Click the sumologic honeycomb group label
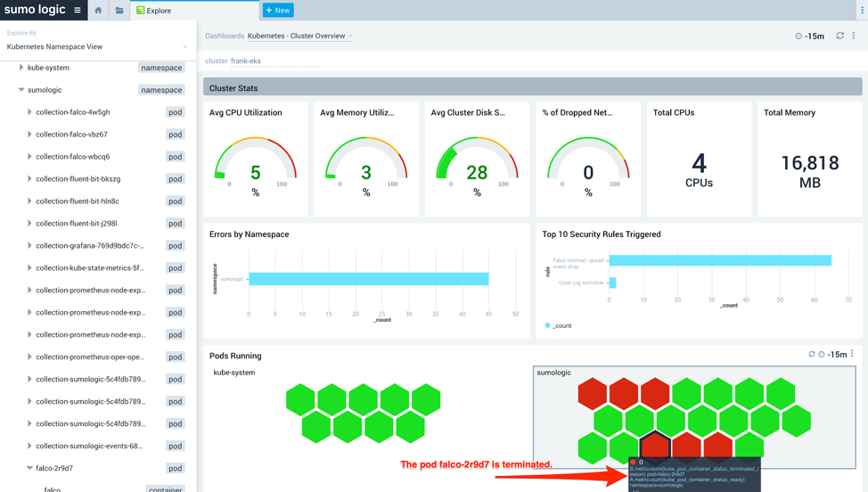The image size is (868, 492). pos(553,373)
